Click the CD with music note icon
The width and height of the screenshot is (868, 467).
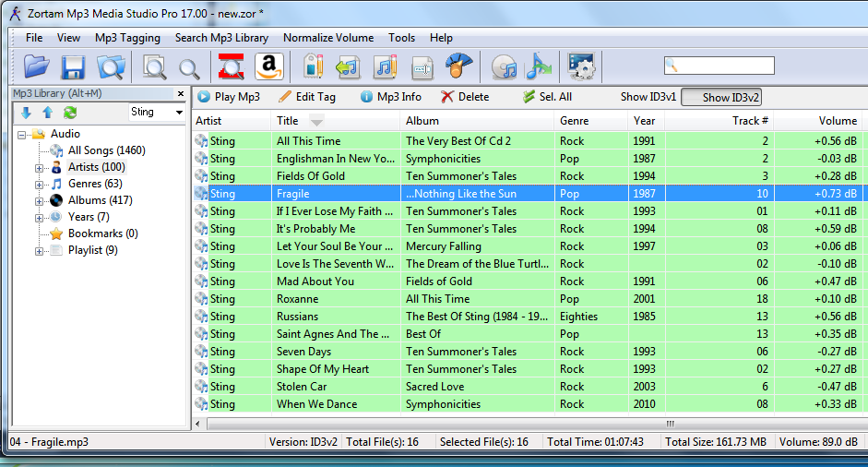point(504,67)
